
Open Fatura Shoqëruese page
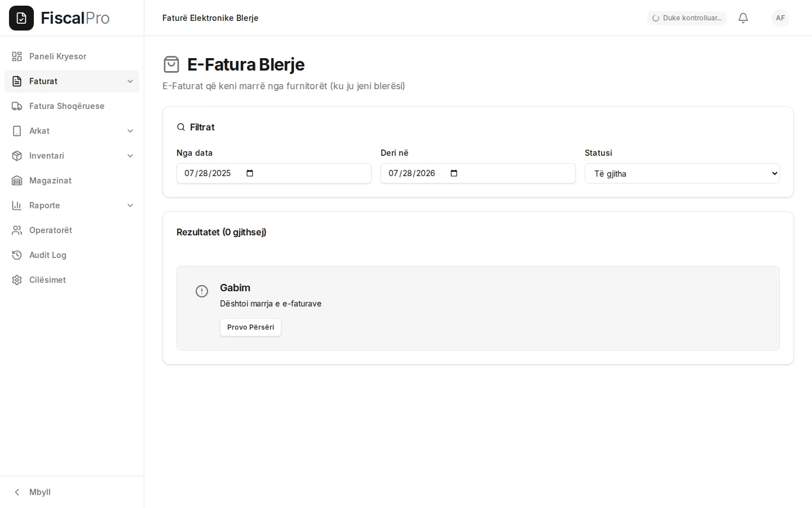pyautogui.click(x=72, y=106)
